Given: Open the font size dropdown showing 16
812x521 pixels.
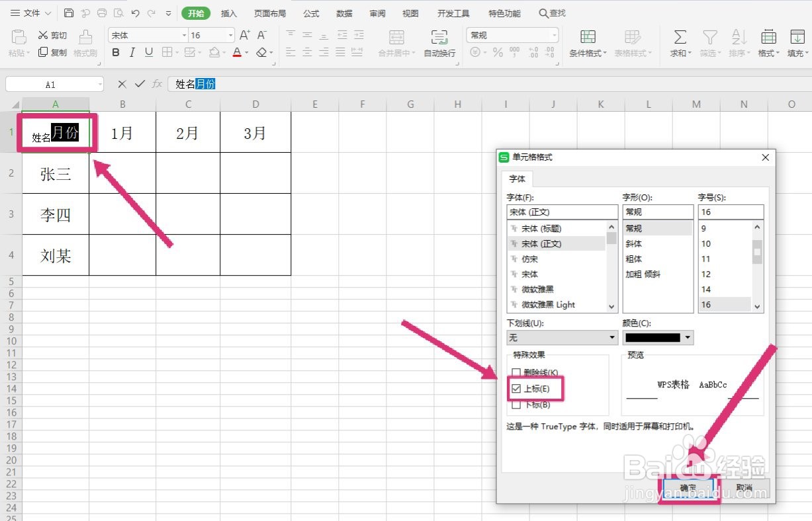Looking at the screenshot, I should coord(230,35).
